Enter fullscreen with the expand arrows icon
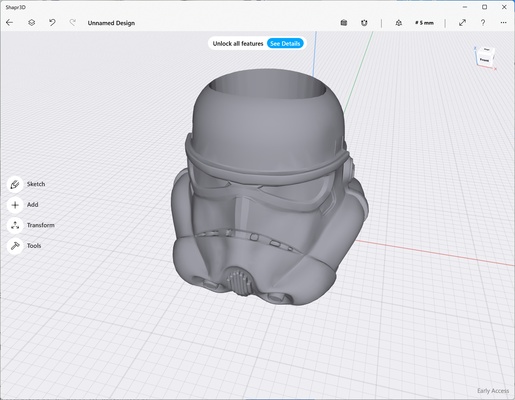 462,23
